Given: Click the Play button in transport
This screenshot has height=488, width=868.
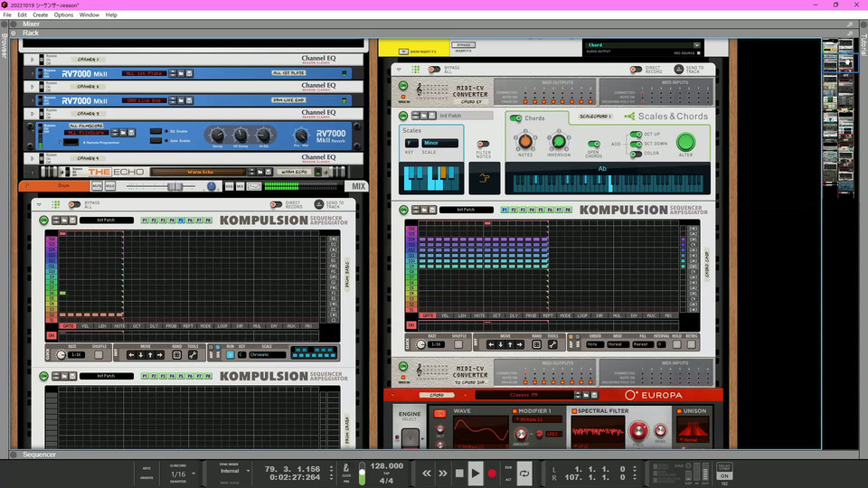Looking at the screenshot, I should pyautogui.click(x=476, y=473).
